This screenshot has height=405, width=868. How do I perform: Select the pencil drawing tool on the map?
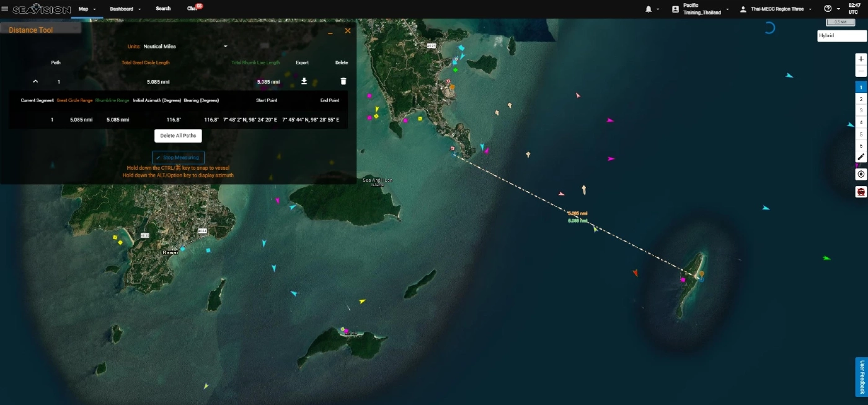tap(861, 157)
